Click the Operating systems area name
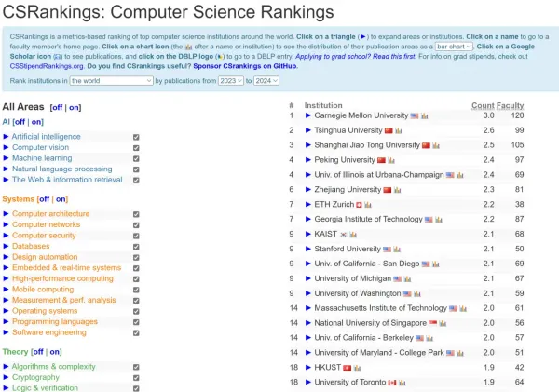 (45, 311)
